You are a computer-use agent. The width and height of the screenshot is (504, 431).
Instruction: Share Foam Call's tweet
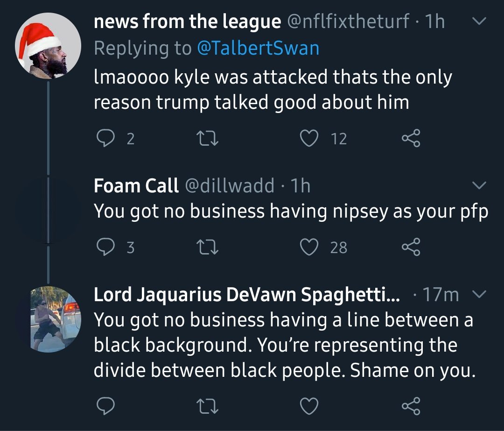[x=411, y=247]
